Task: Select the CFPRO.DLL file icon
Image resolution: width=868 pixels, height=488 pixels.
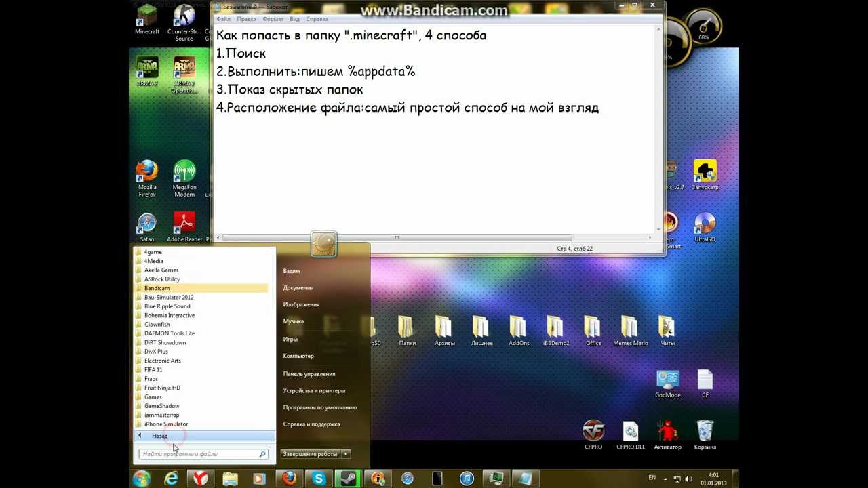Action: pyautogui.click(x=631, y=435)
